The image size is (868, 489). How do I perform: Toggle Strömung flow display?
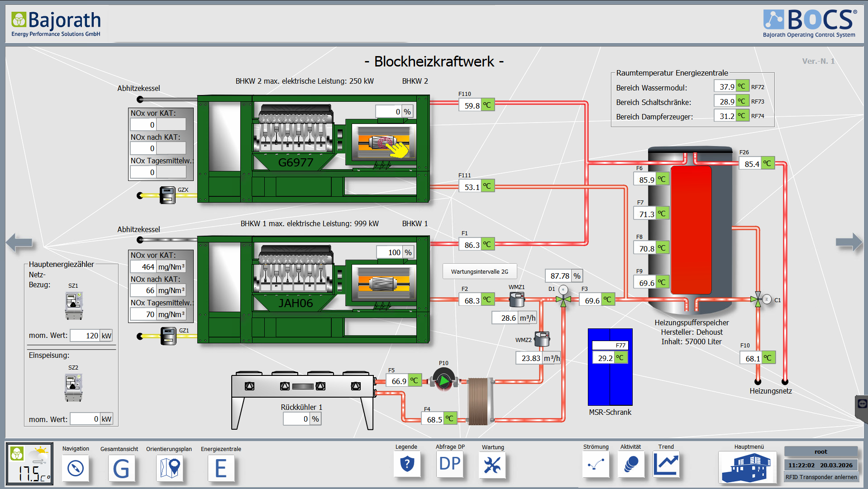click(596, 465)
